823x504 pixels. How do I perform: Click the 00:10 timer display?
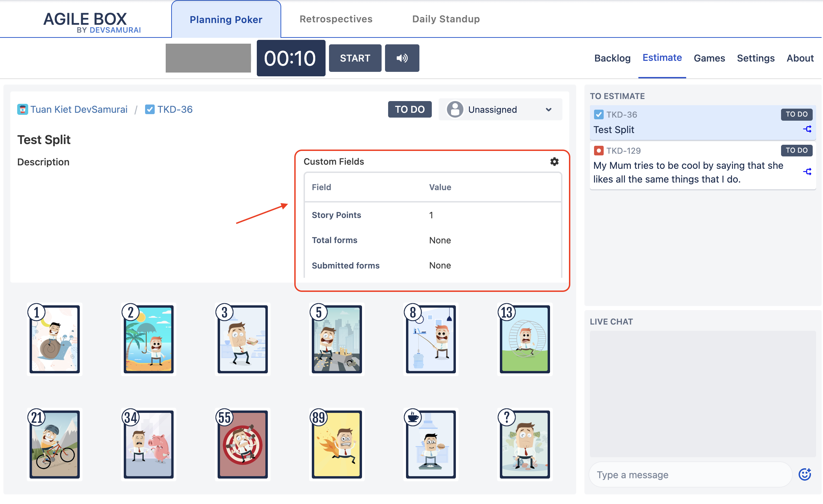point(291,58)
